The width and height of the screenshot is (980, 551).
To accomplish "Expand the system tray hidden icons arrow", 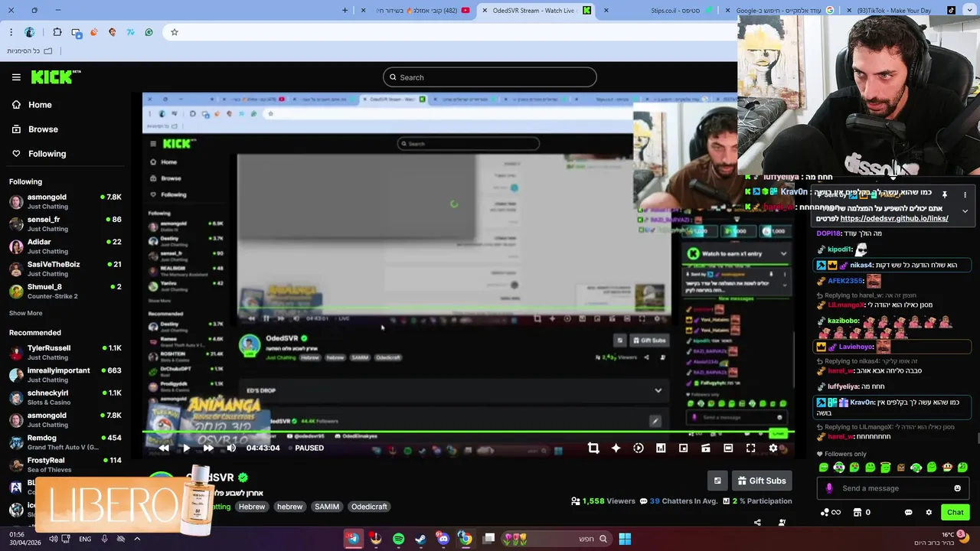I will (137, 539).
